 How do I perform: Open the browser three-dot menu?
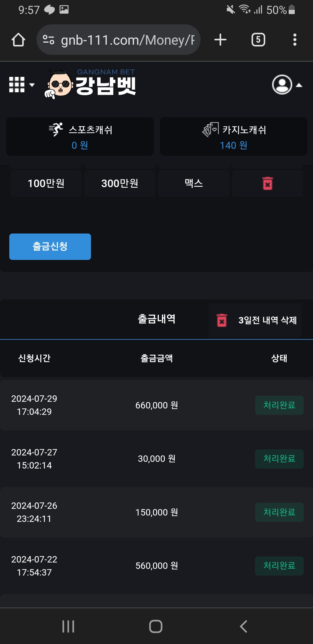295,40
